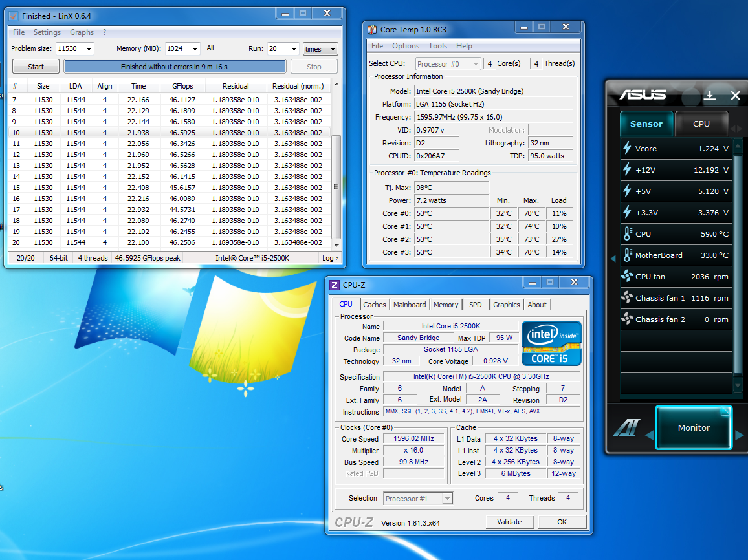This screenshot has width=748, height=560.
Task: Sort LinX results by GFlops column header
Action: click(182, 86)
